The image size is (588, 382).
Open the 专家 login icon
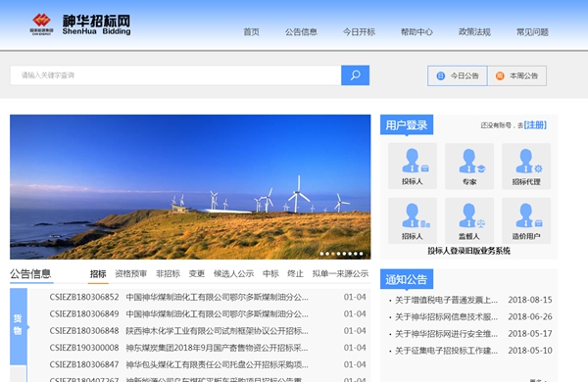point(469,166)
